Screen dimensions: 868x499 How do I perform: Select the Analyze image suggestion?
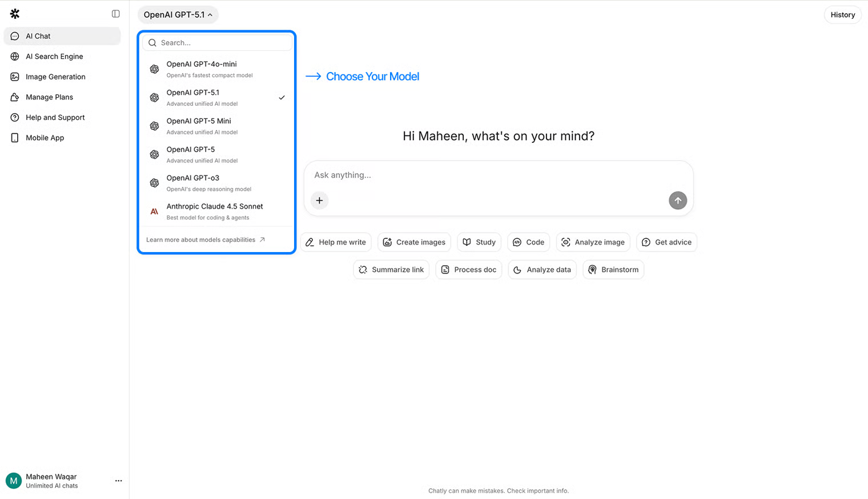pos(593,242)
